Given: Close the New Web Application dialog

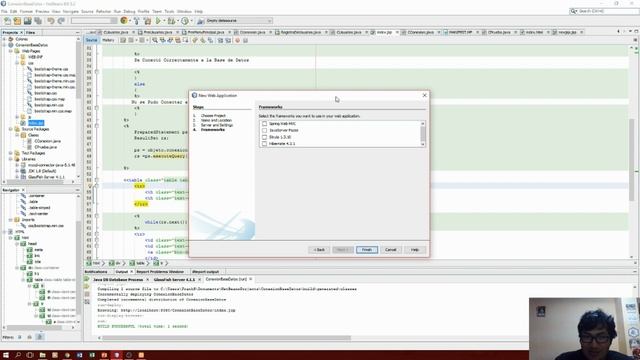Looking at the screenshot, I should click(424, 95).
